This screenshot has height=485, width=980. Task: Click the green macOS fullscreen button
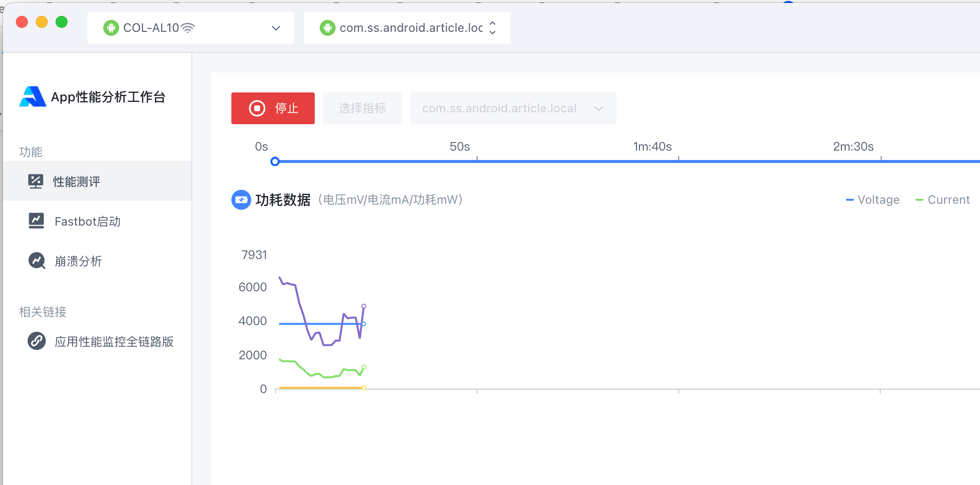click(x=62, y=22)
